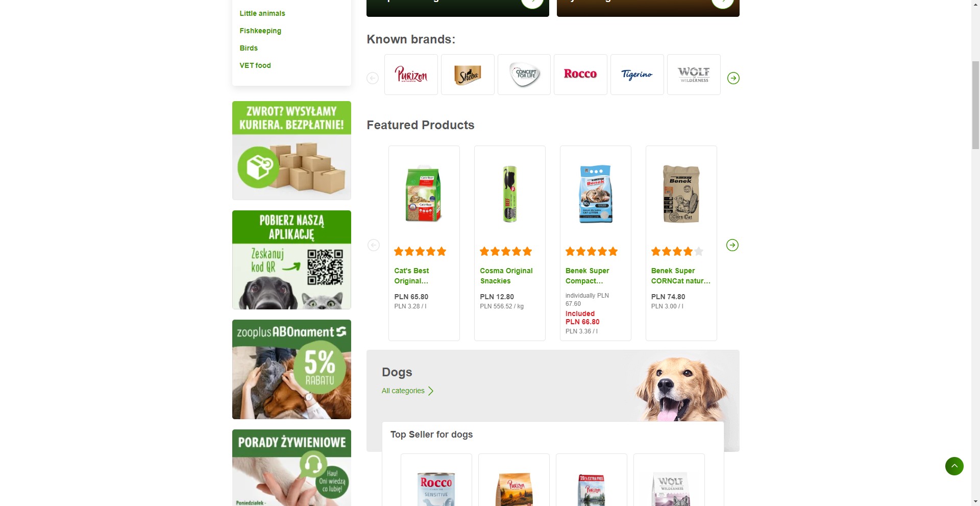This screenshot has height=506, width=980.
Task: Open Cosma Original Snackies product
Action: [x=506, y=276]
